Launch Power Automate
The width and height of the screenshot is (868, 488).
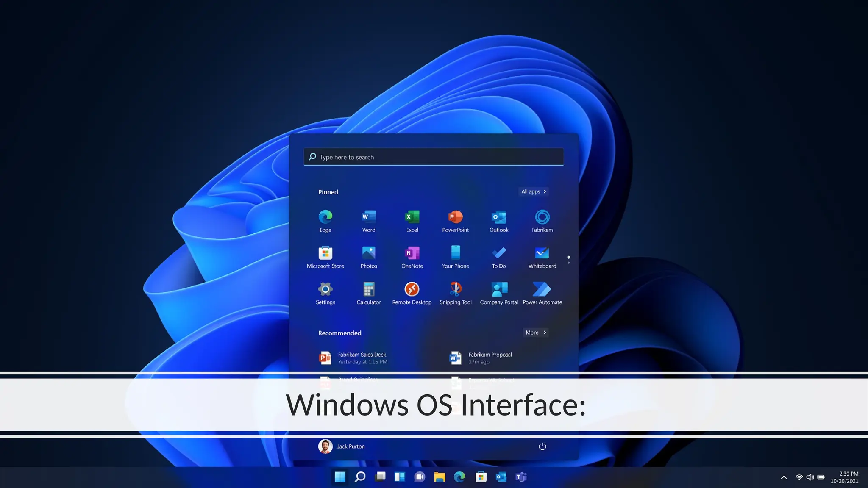(x=542, y=294)
